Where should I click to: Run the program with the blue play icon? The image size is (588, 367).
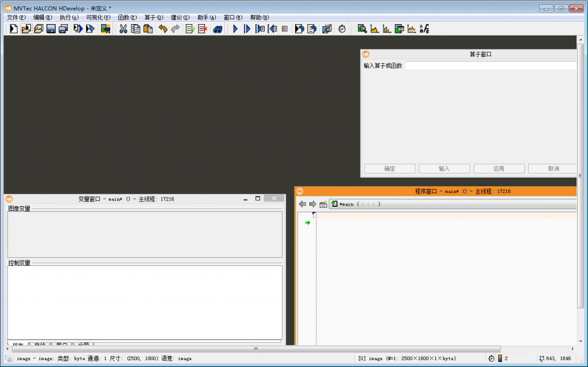click(235, 29)
